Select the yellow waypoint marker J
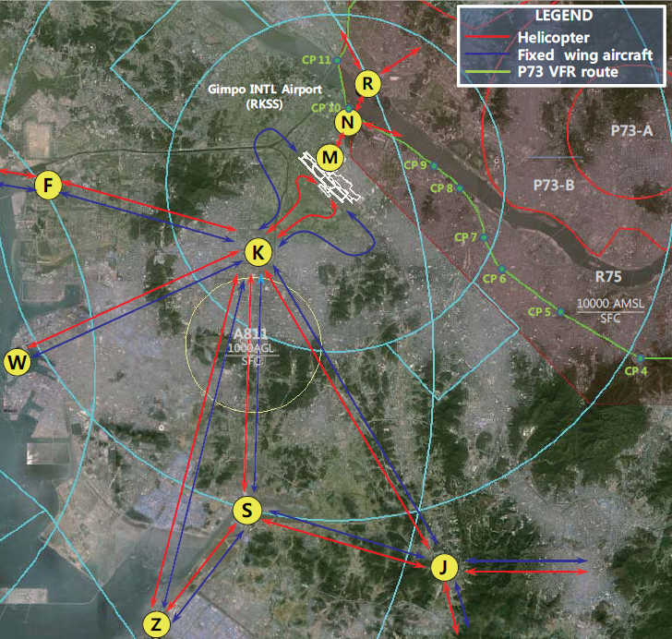Image resolution: width=672 pixels, height=639 pixels. point(444,567)
